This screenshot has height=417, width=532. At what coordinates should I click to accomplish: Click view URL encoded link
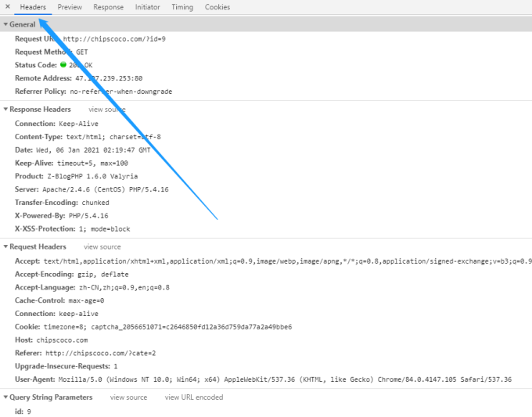point(194,397)
